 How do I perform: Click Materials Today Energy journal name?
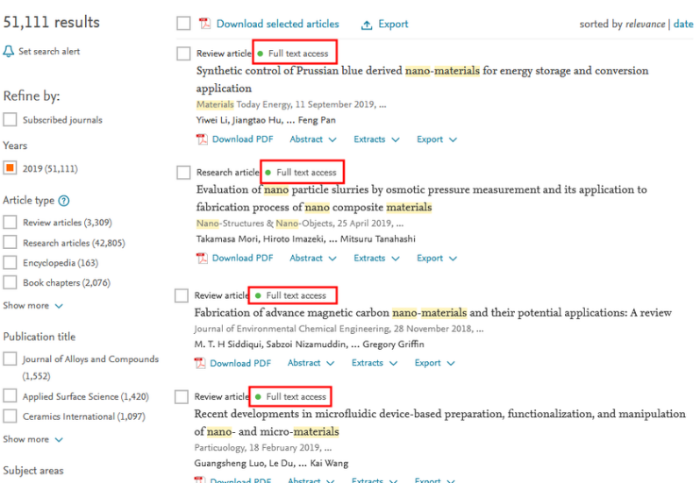coord(244,104)
